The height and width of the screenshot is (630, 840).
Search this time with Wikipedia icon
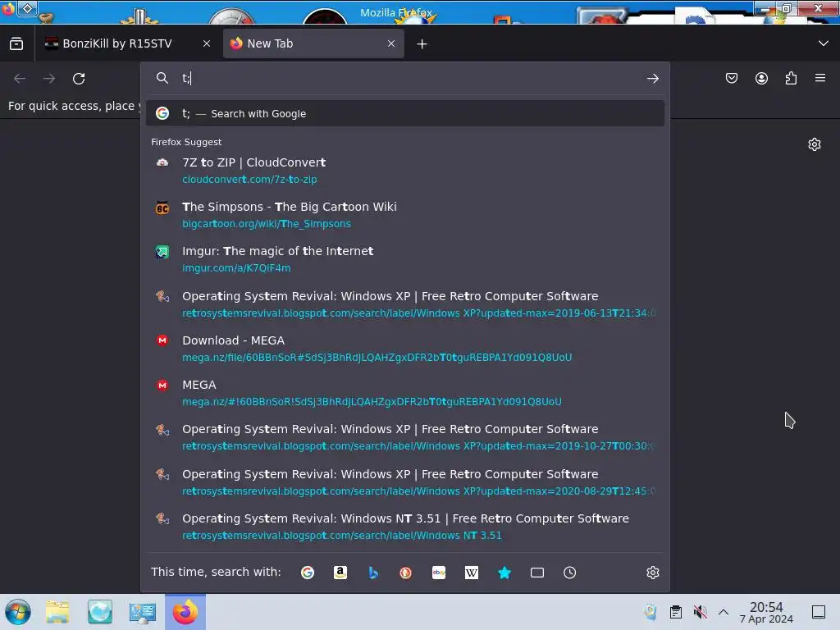point(472,573)
